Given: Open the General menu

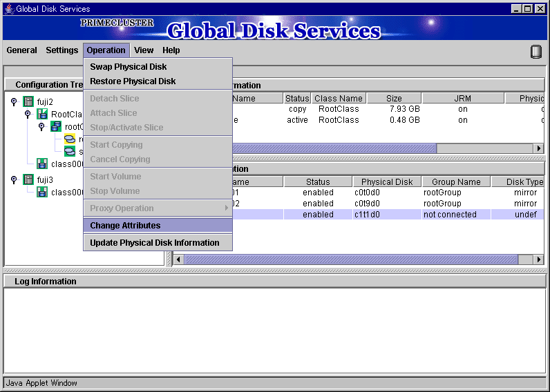Looking at the screenshot, I should 21,50.
